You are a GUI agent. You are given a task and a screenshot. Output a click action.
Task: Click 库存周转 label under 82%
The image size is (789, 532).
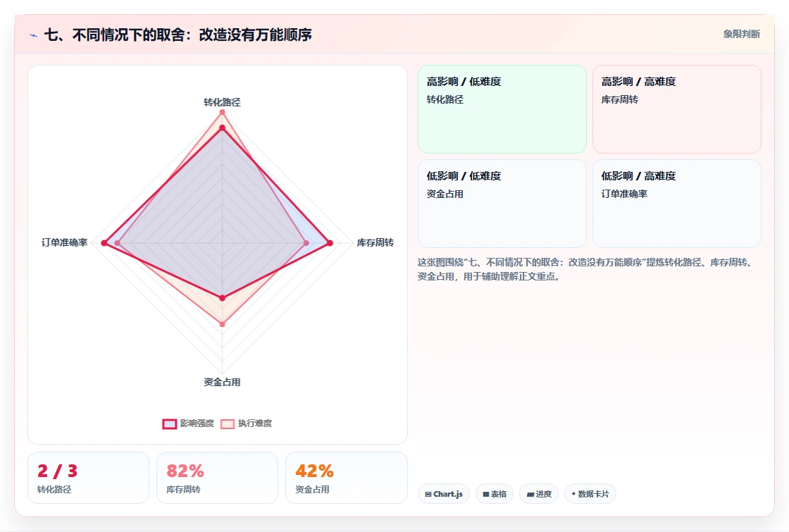183,489
